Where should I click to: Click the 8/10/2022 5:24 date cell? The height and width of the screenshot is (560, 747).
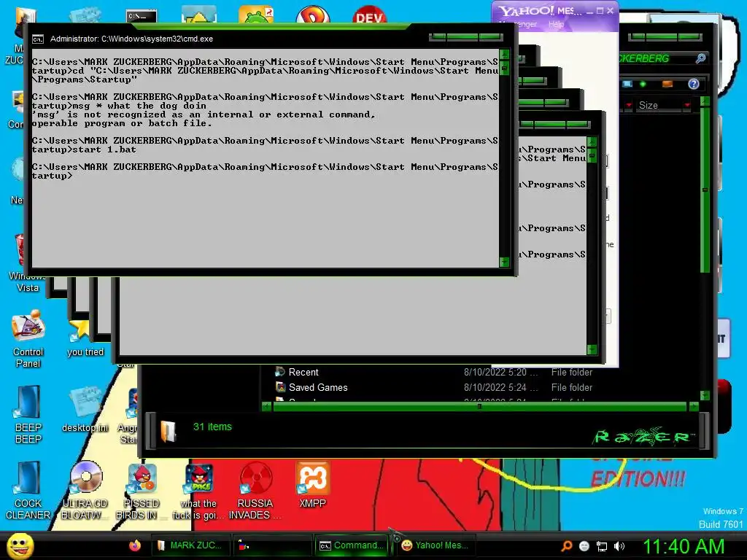point(500,388)
